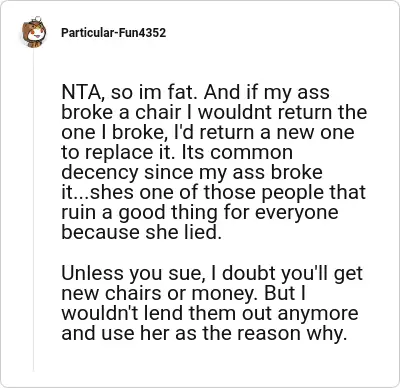The height and width of the screenshot is (388, 400).
Task: Click the line "it...shes one of those people that"
Action: click(x=214, y=192)
